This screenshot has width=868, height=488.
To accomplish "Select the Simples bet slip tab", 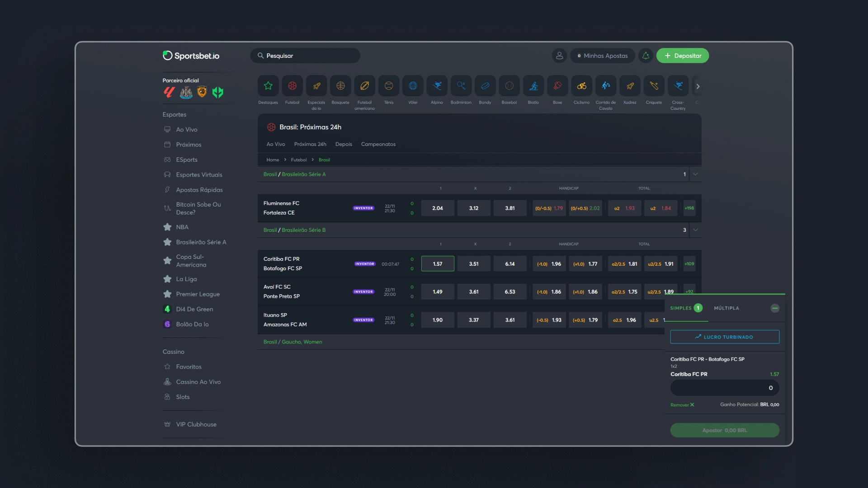I will pyautogui.click(x=686, y=308).
